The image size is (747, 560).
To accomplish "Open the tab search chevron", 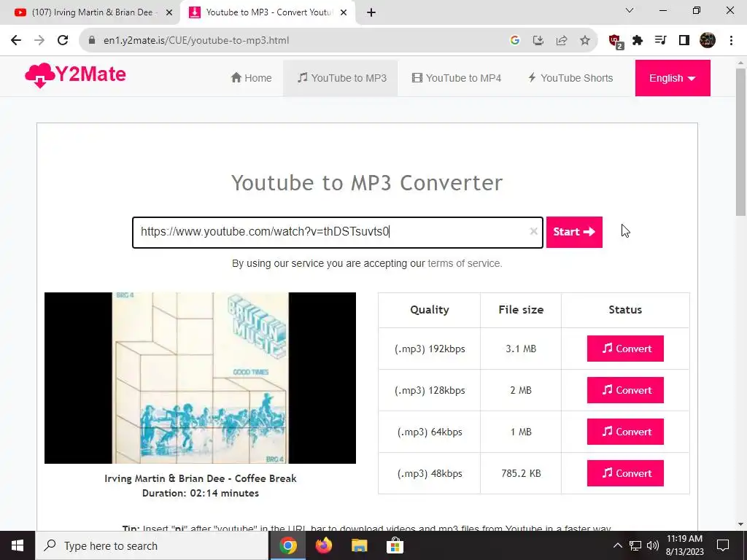I will (630, 10).
